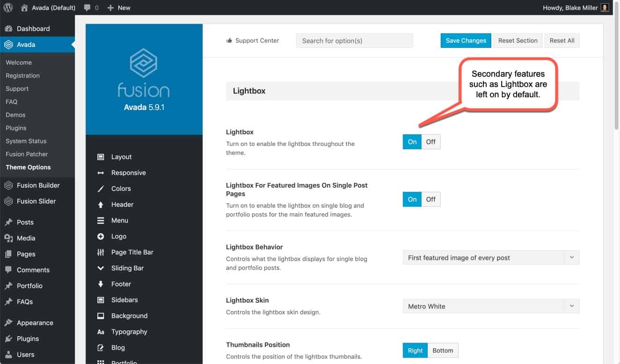Open the Avada (Default) site home link
Screen dimensions: 620x364
[48, 7]
